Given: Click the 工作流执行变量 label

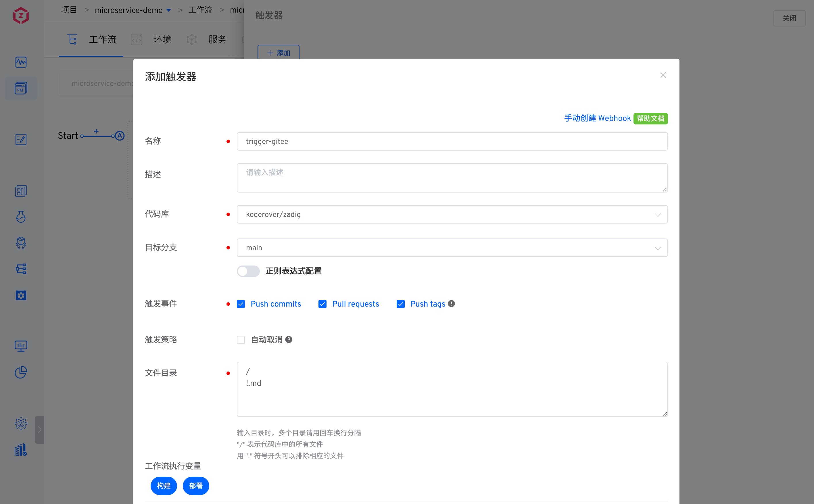Looking at the screenshot, I should point(173,466).
